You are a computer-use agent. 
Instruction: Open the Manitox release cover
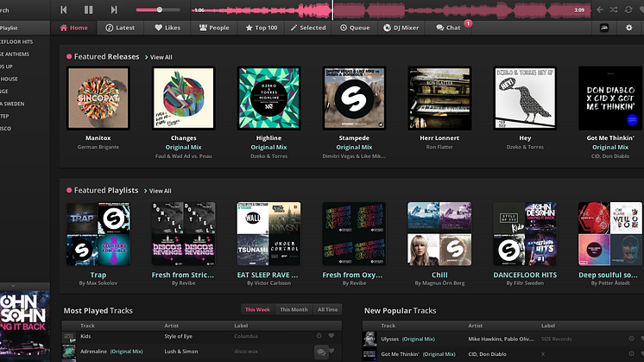coord(98,98)
